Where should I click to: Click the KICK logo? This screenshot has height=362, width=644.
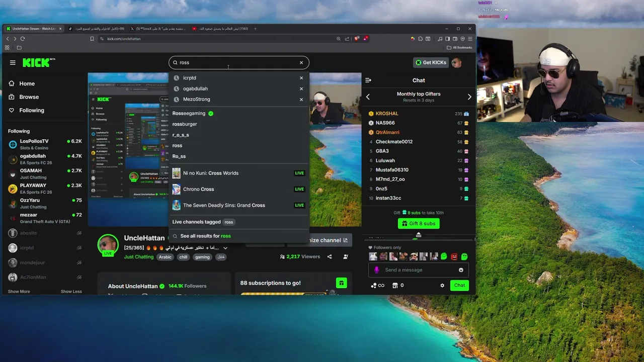pyautogui.click(x=39, y=62)
